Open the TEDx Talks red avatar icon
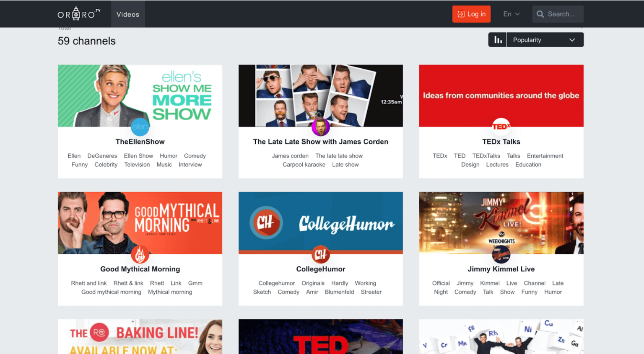 coord(501,125)
